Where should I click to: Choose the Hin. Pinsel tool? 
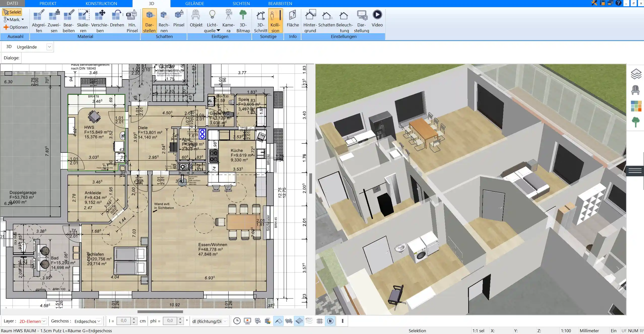tap(132, 21)
